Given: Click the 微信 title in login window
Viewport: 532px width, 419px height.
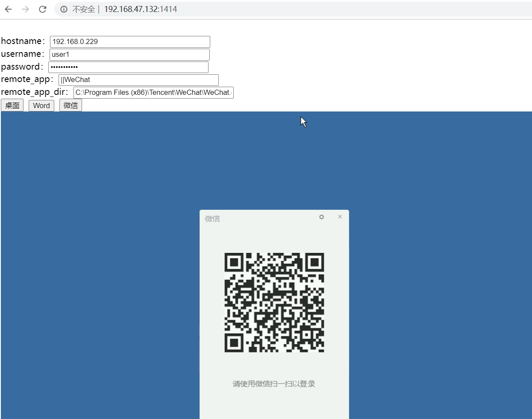Looking at the screenshot, I should 212,219.
